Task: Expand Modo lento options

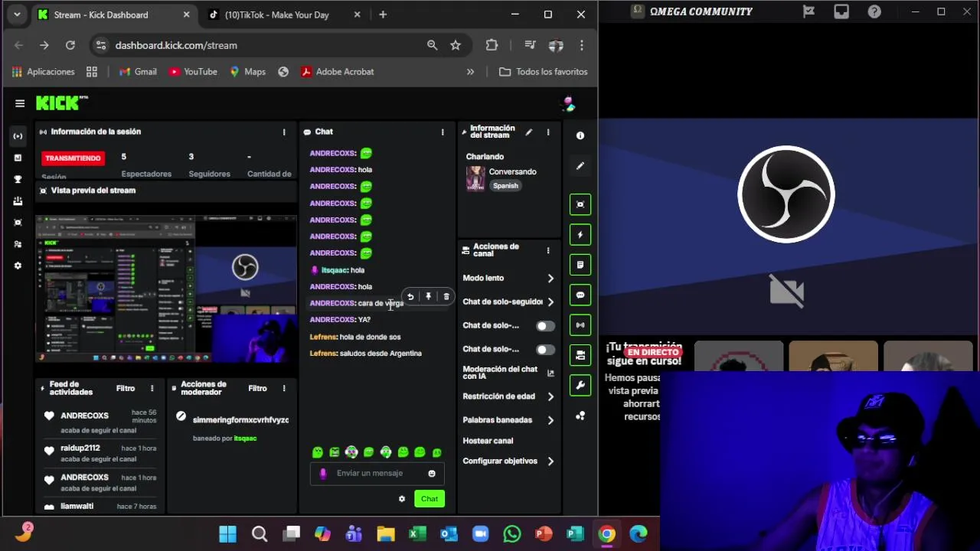Action: [508, 278]
